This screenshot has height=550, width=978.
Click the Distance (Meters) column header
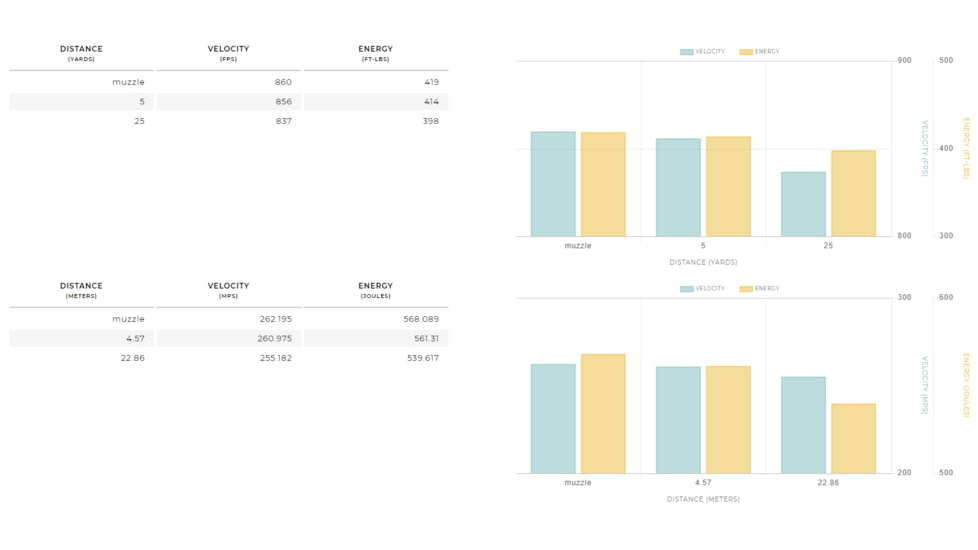tap(81, 290)
